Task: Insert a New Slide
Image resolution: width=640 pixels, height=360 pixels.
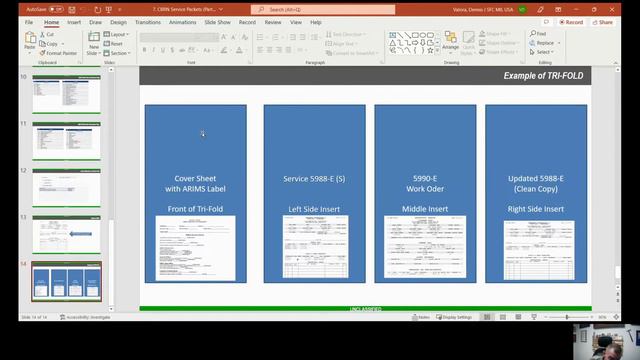Action: click(x=93, y=43)
